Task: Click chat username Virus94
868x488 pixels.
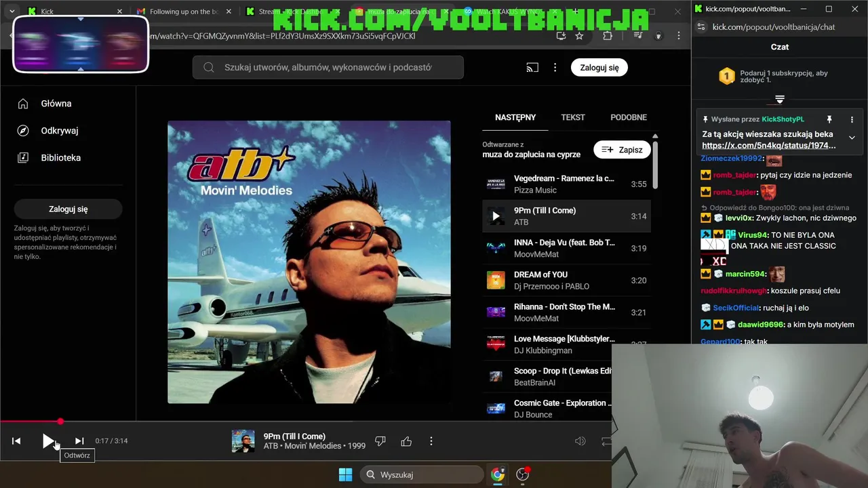Action: [x=753, y=235]
